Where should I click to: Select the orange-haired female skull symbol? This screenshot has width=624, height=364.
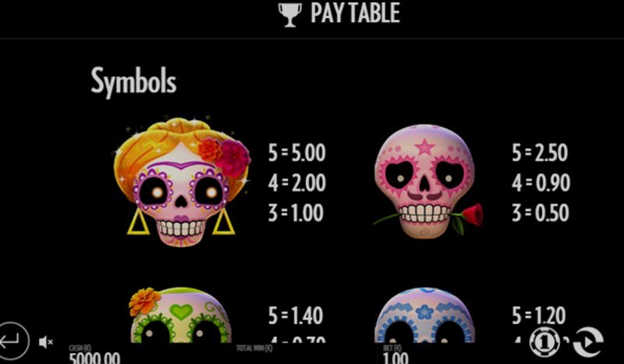click(x=182, y=182)
